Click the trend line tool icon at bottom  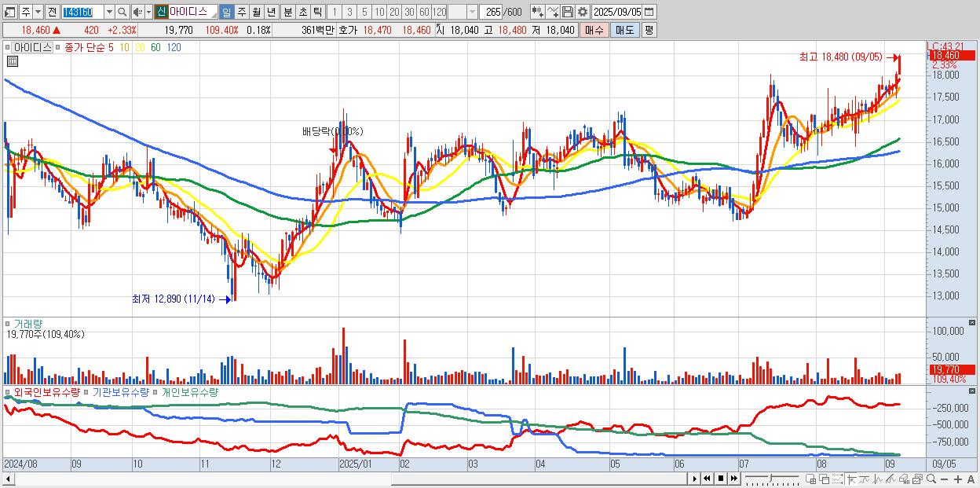[x=865, y=479]
